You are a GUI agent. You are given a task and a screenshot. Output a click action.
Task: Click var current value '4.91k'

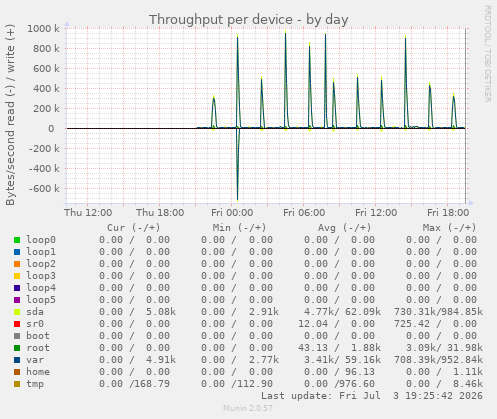(x=161, y=360)
